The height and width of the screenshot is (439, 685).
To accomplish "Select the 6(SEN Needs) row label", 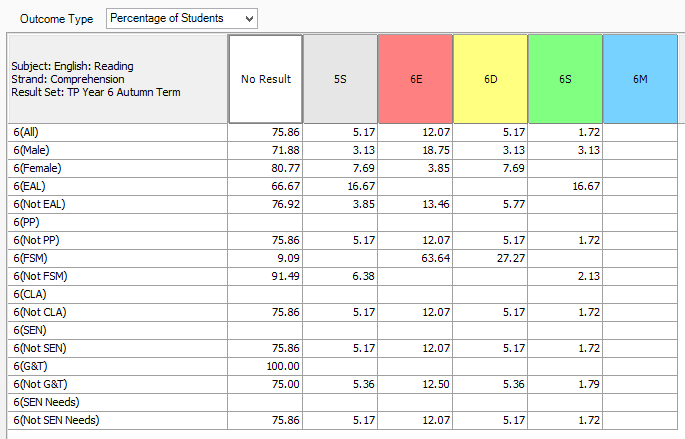I will pyautogui.click(x=118, y=402).
